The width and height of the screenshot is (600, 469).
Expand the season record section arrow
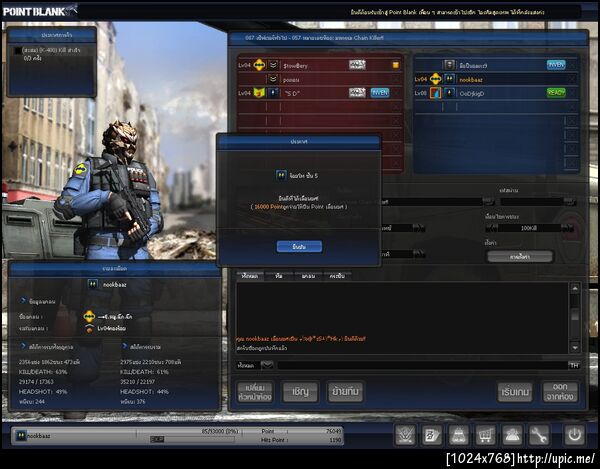pos(23,346)
